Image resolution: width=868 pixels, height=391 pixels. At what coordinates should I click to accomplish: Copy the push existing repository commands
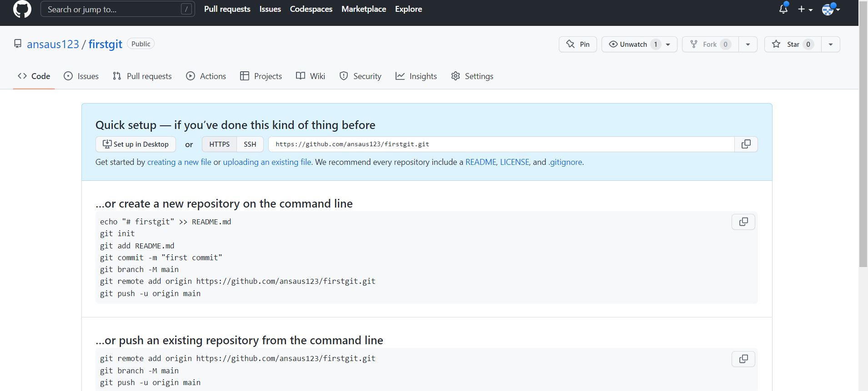[743, 359]
